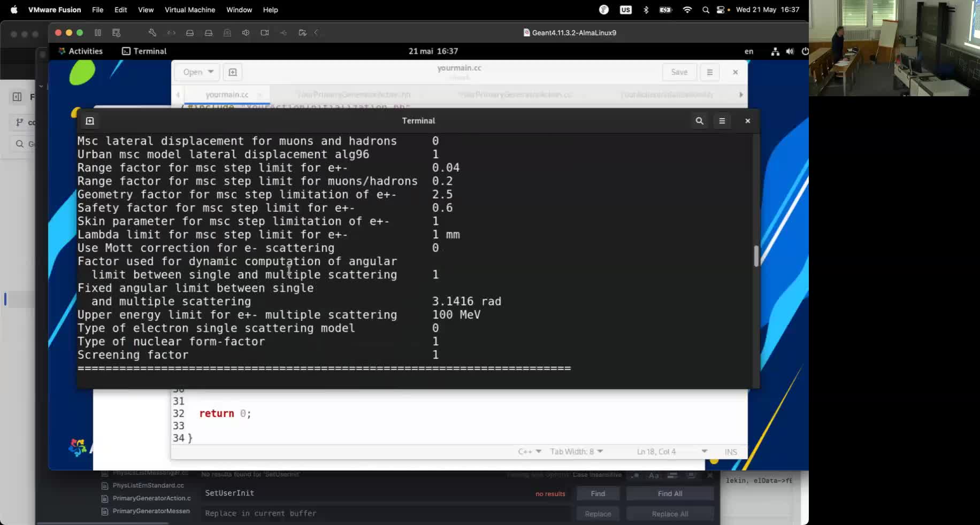Open the Virtual Machine menu
This screenshot has height=525, width=980.
189,10
